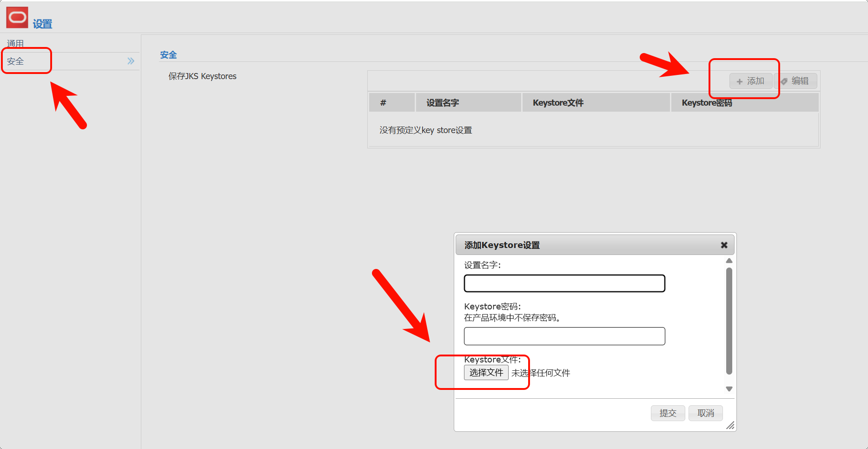Image resolution: width=868 pixels, height=449 pixels.
Task: Submit the dialog with 提交
Action: [668, 413]
